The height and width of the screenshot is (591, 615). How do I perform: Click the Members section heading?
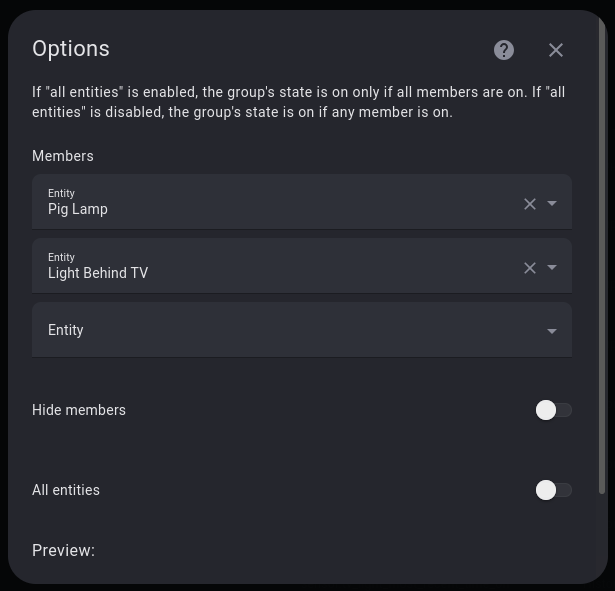pyautogui.click(x=63, y=156)
